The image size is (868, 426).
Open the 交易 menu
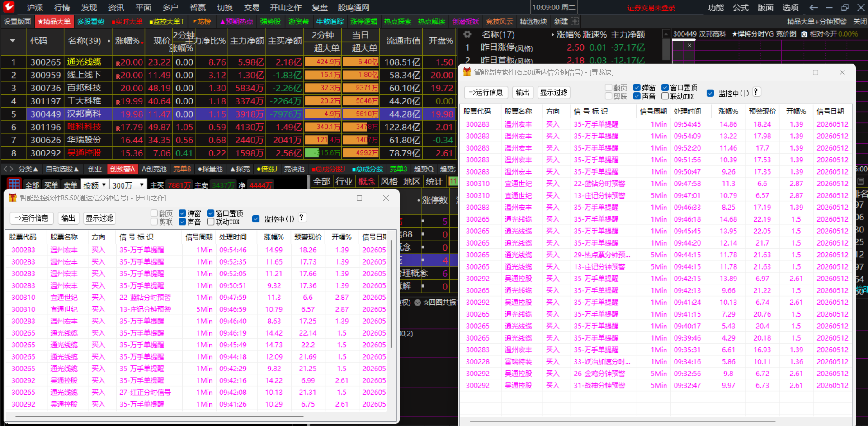coord(251,7)
